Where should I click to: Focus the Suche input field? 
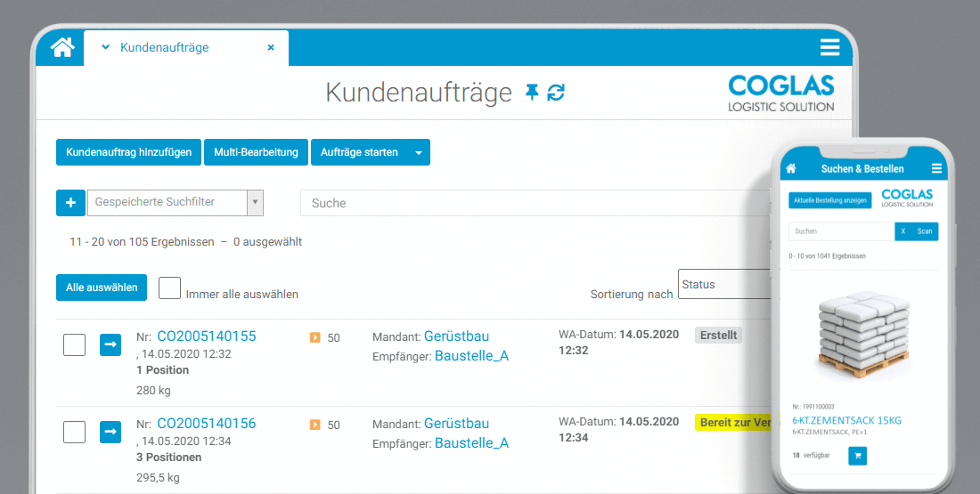coord(536,203)
